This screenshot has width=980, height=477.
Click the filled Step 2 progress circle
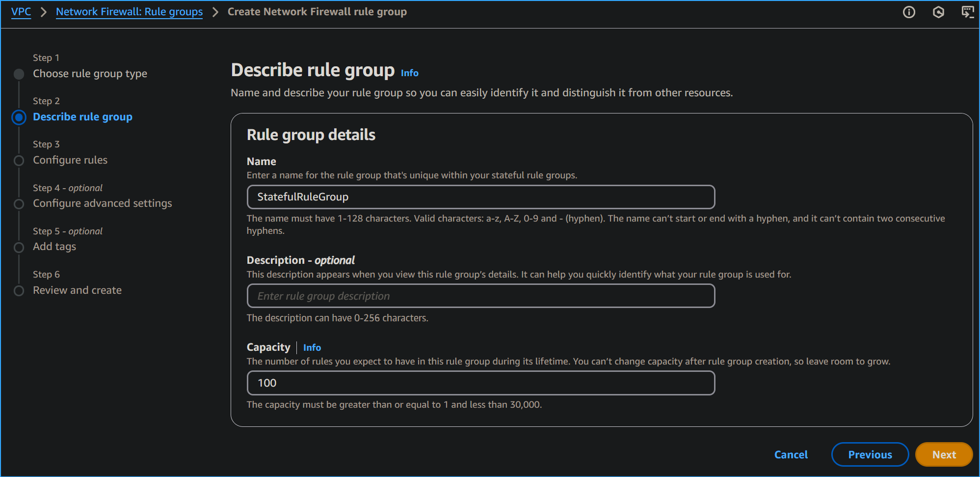pyautogui.click(x=19, y=117)
